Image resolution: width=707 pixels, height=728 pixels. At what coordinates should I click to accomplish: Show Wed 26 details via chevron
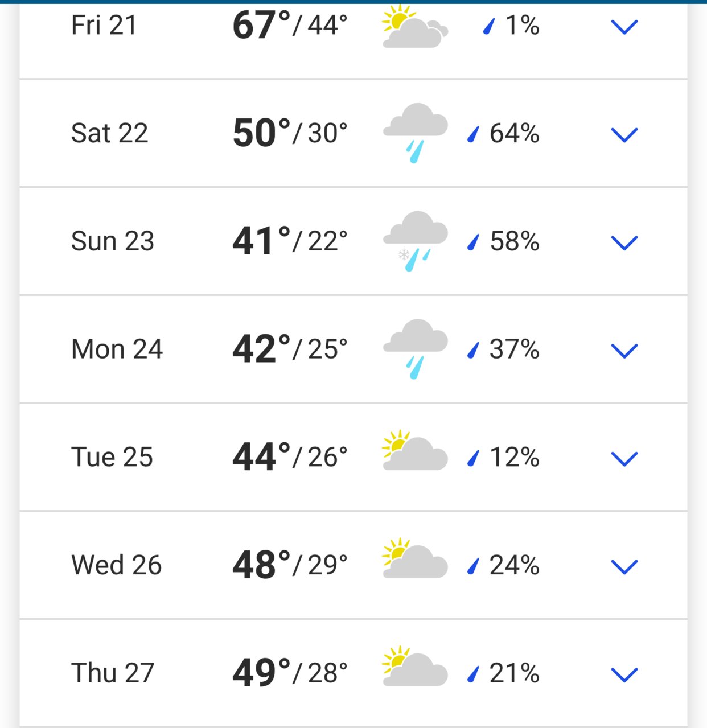coord(624,567)
